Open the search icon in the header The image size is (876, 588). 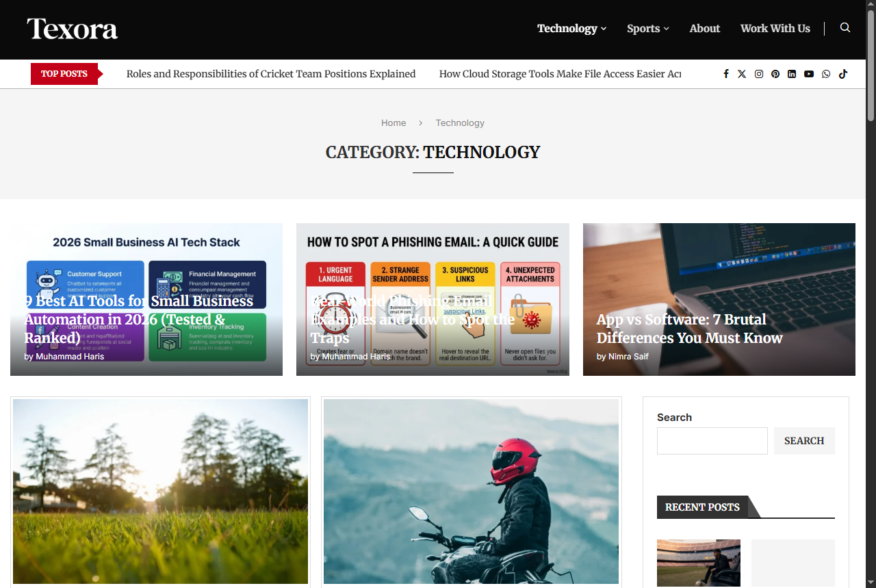coord(845,28)
